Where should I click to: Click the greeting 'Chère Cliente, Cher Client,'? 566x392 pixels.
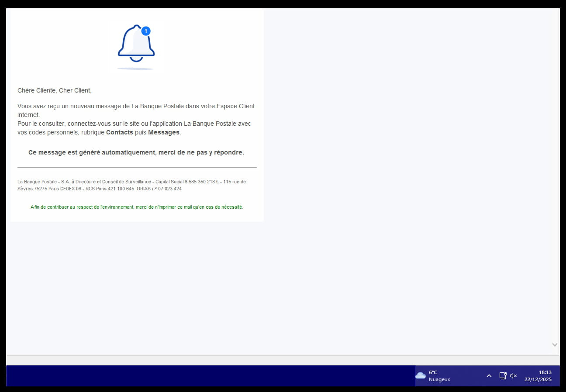pyautogui.click(x=55, y=91)
